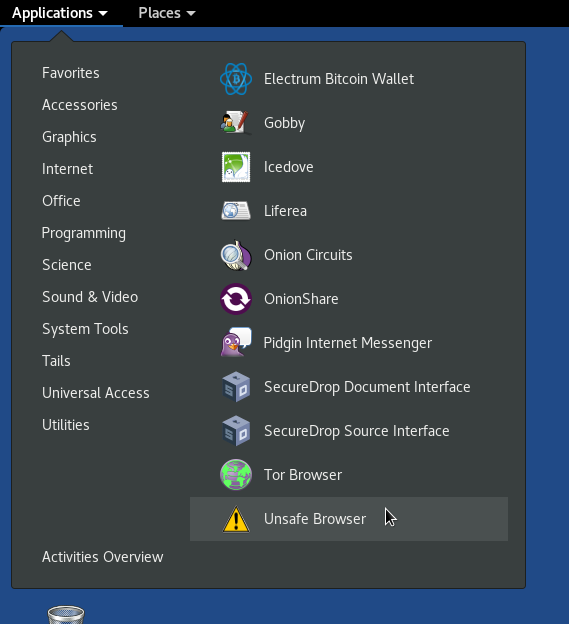This screenshot has height=624, width=569.
Task: Open the Science category
Action: (x=67, y=265)
